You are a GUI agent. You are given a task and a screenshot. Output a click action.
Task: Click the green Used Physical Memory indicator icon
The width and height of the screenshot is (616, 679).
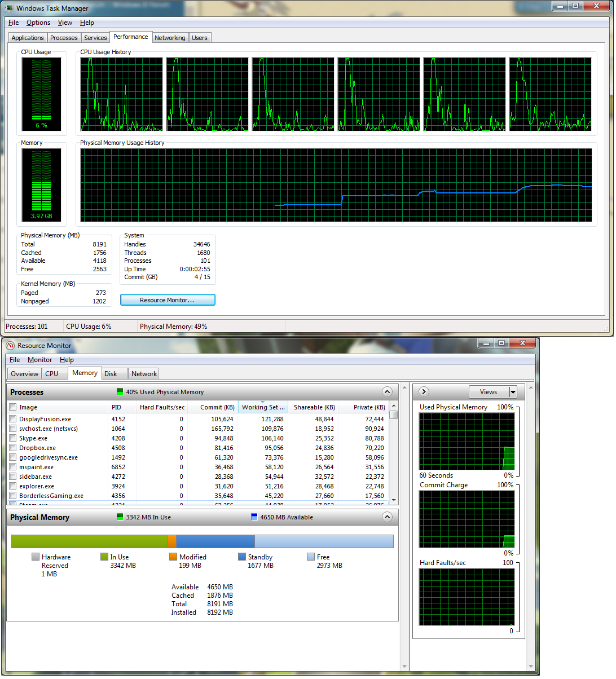point(120,391)
